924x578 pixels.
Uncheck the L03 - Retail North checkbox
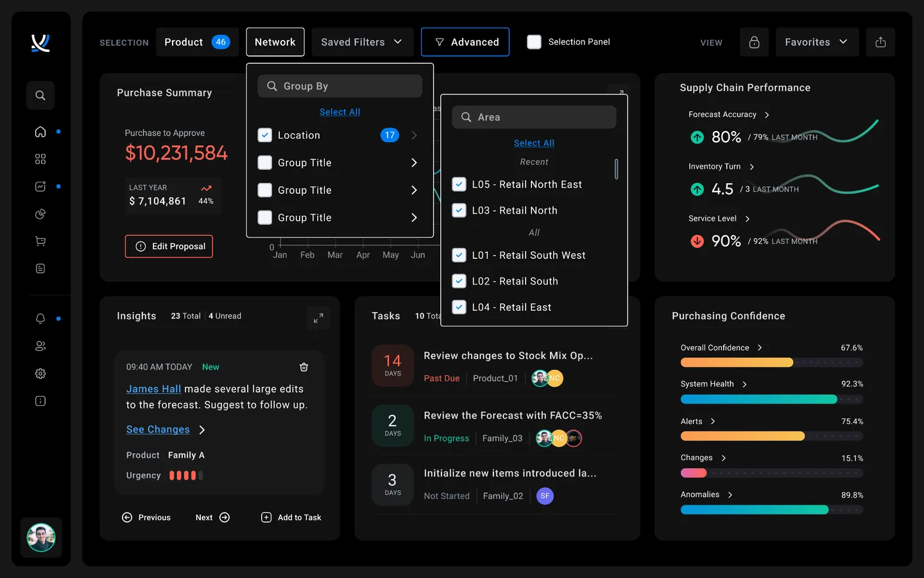click(x=459, y=210)
